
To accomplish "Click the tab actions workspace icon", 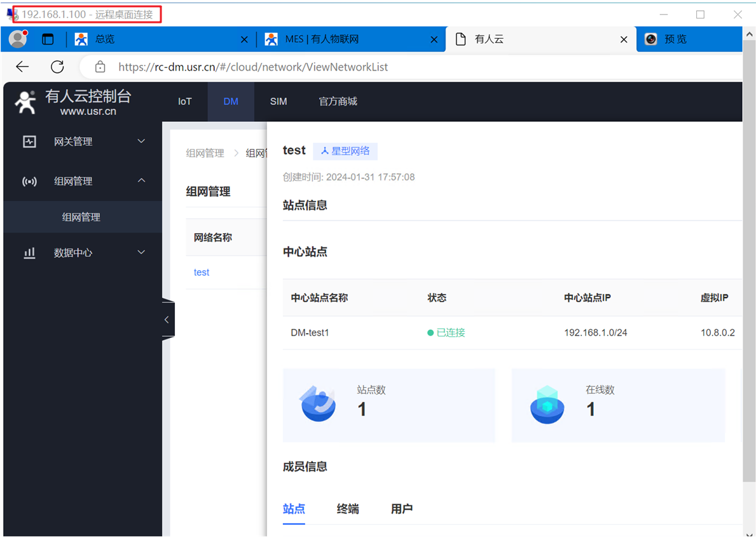I will [48, 39].
